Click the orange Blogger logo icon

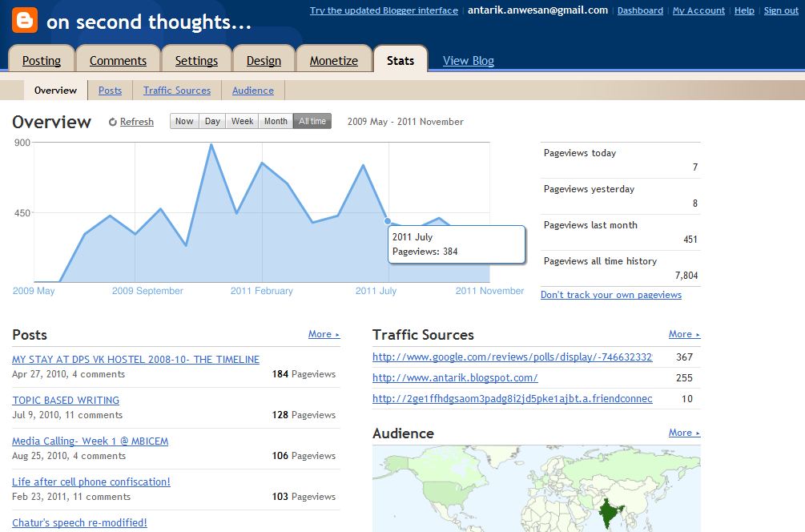[25, 20]
